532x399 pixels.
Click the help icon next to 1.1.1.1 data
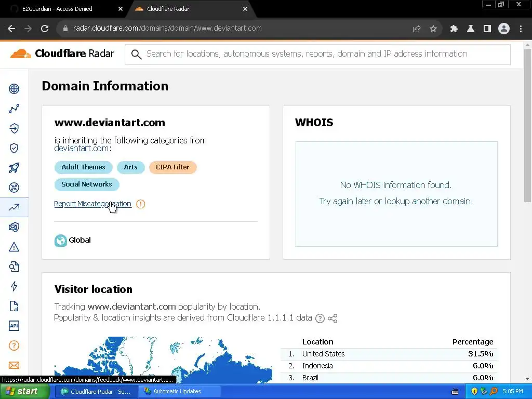[x=320, y=318]
